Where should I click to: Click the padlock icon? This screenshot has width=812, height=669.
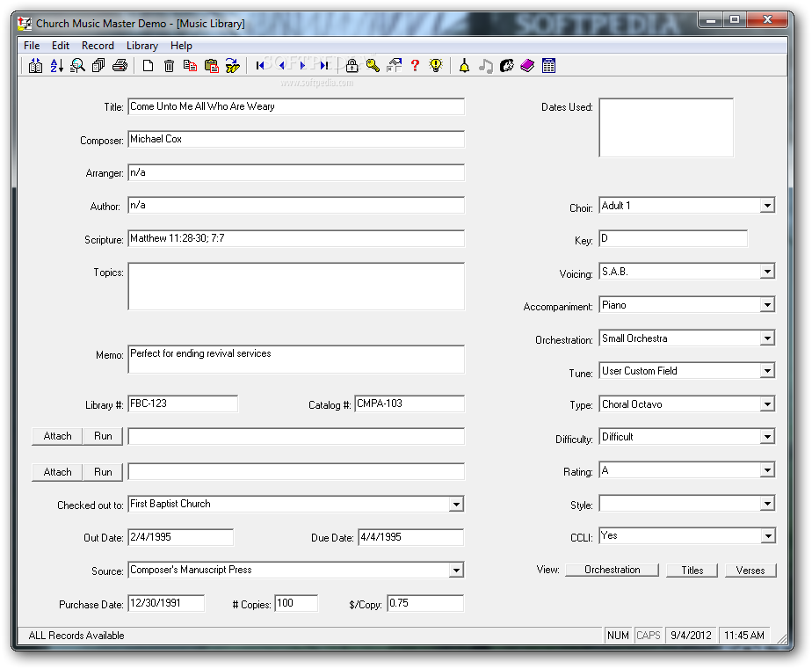click(352, 66)
